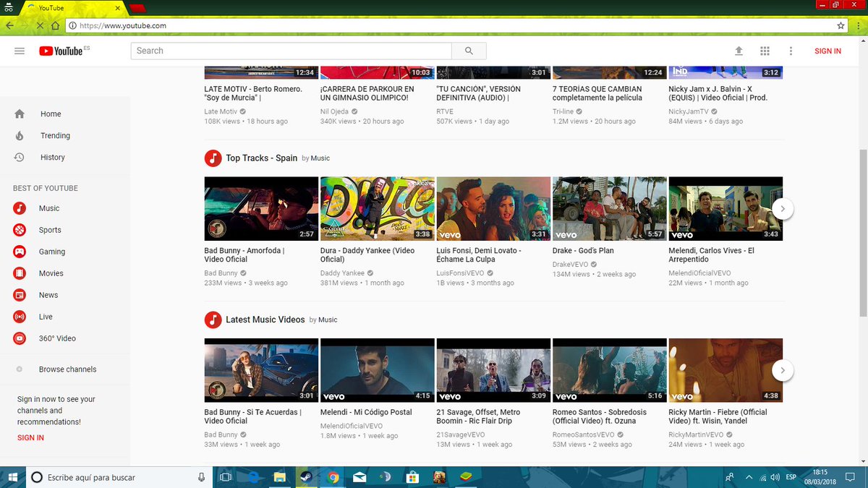Open Google Chrome from the taskbar
Screen dimensions: 868x488
click(333, 477)
